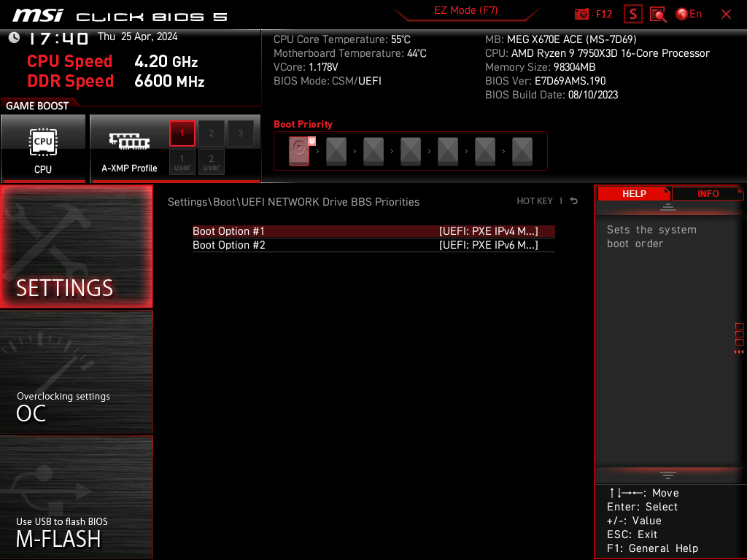Click the DDR Speed 6600 MHz value
This screenshot has width=747, height=560.
point(169,81)
